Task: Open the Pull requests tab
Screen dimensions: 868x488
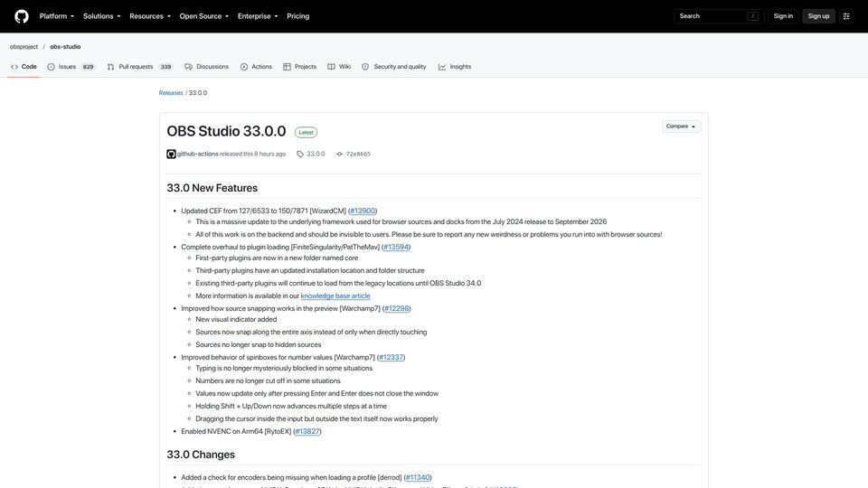Action: (139, 66)
